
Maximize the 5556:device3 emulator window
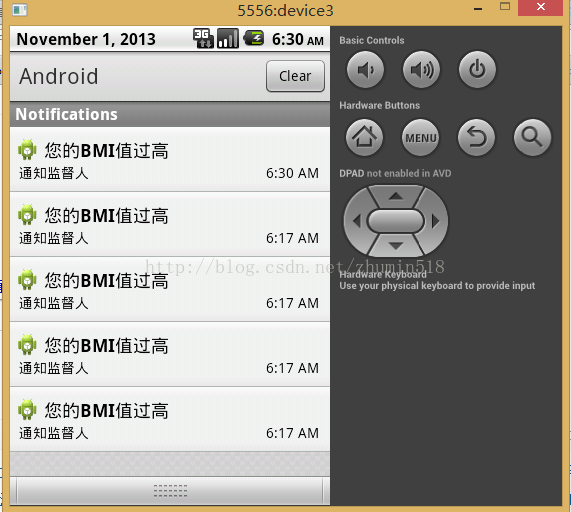click(505, 6)
